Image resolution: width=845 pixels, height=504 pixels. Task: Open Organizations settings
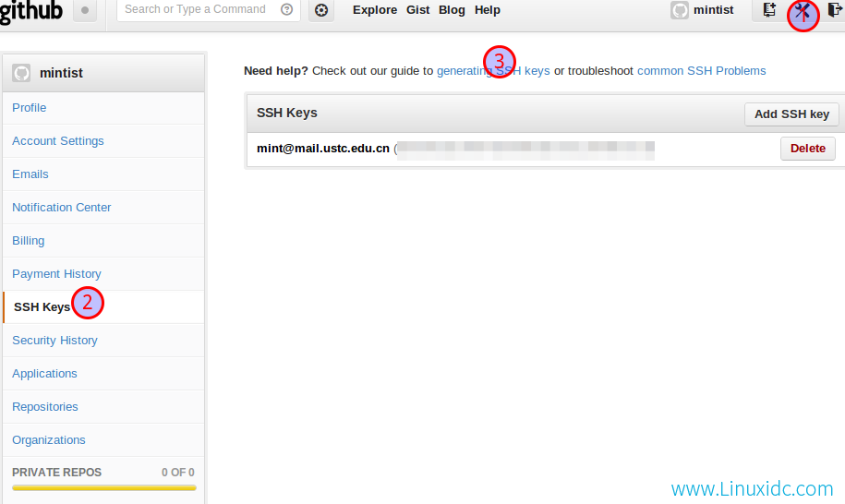point(103,440)
